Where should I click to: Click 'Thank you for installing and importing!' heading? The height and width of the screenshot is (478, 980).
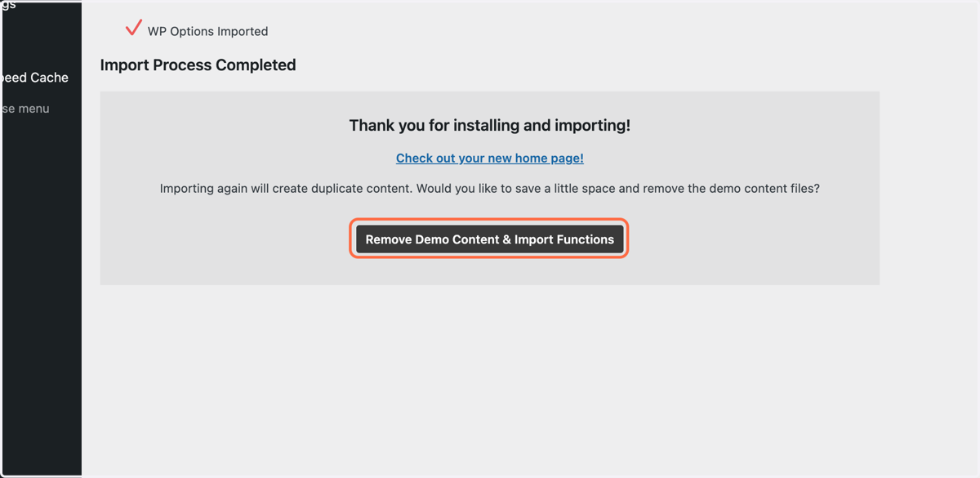point(490,126)
